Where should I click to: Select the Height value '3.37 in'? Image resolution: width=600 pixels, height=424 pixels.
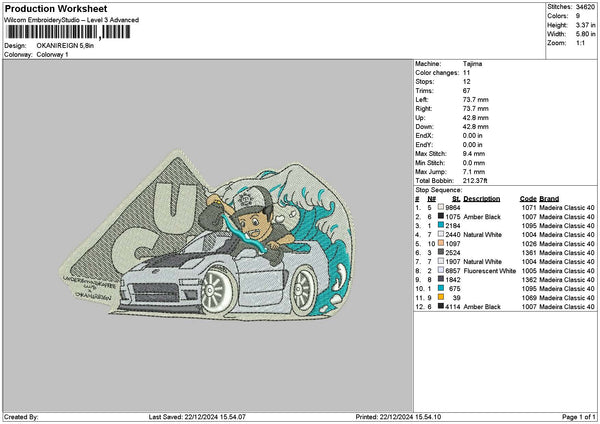click(x=585, y=25)
